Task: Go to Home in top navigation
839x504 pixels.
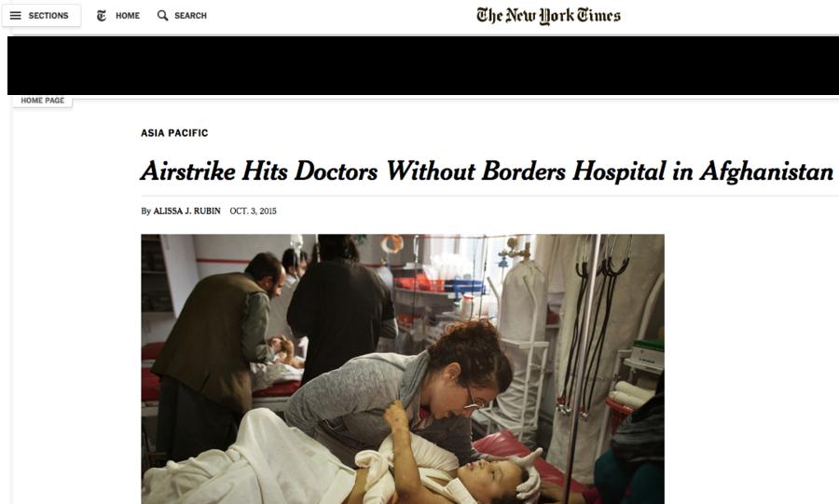Action: (128, 16)
